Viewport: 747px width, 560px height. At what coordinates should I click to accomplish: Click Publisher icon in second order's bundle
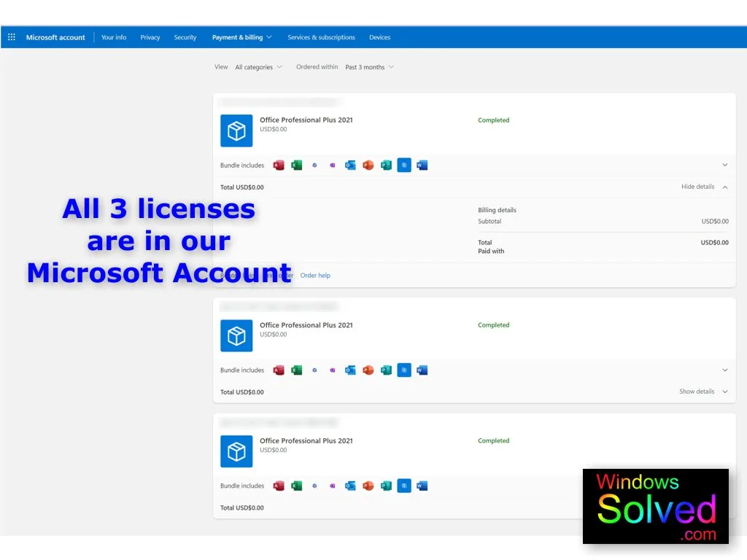[386, 370]
